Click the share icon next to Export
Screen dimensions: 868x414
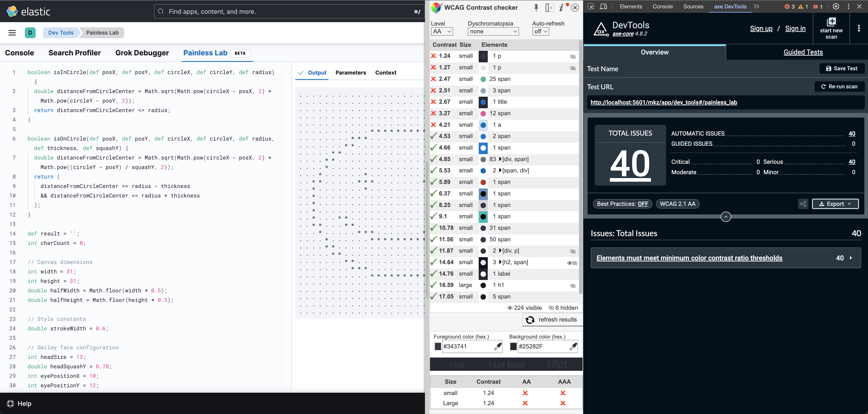[x=803, y=204]
